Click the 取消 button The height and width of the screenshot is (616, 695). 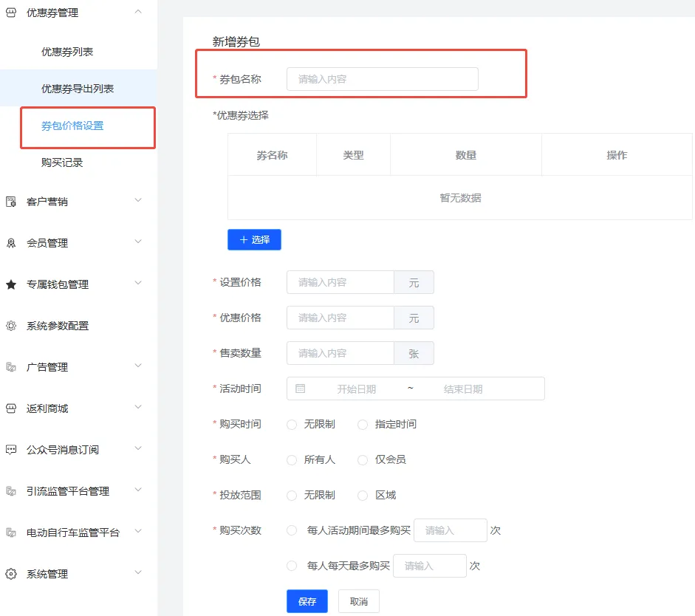coord(358,600)
